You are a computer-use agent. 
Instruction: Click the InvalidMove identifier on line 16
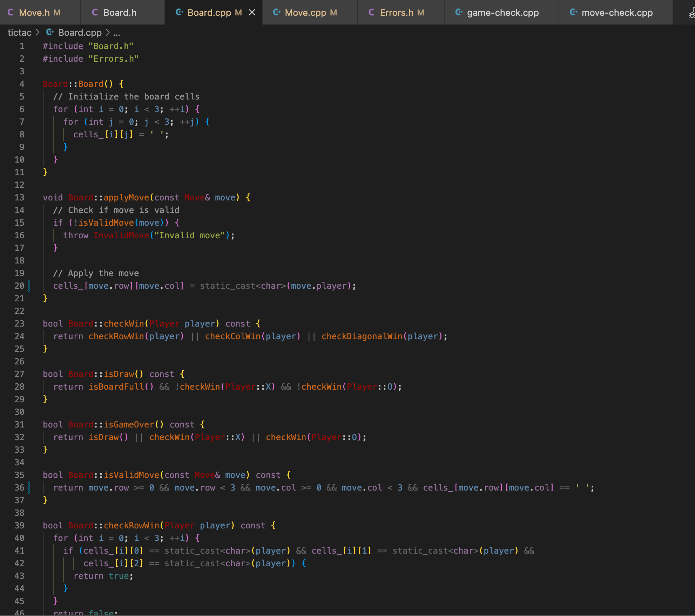[121, 235]
